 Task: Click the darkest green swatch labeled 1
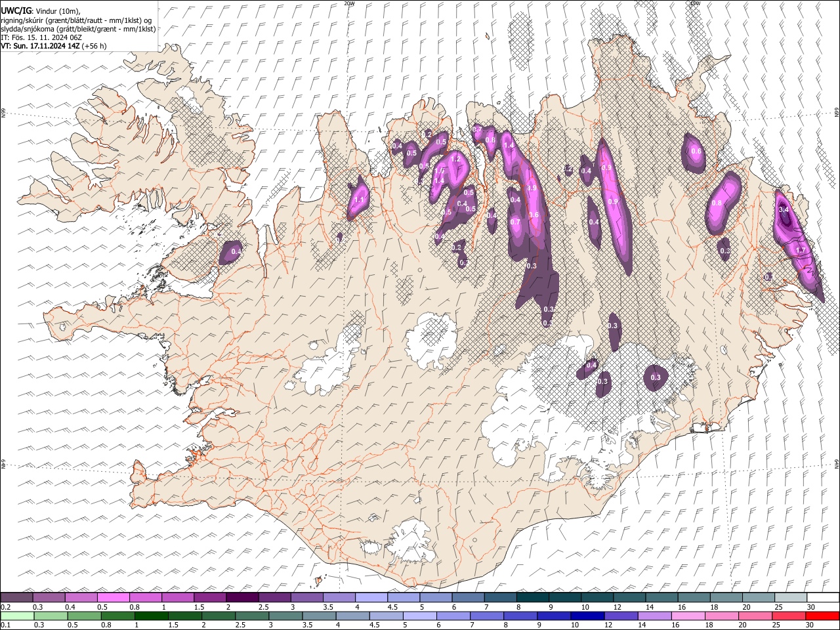click(x=151, y=616)
